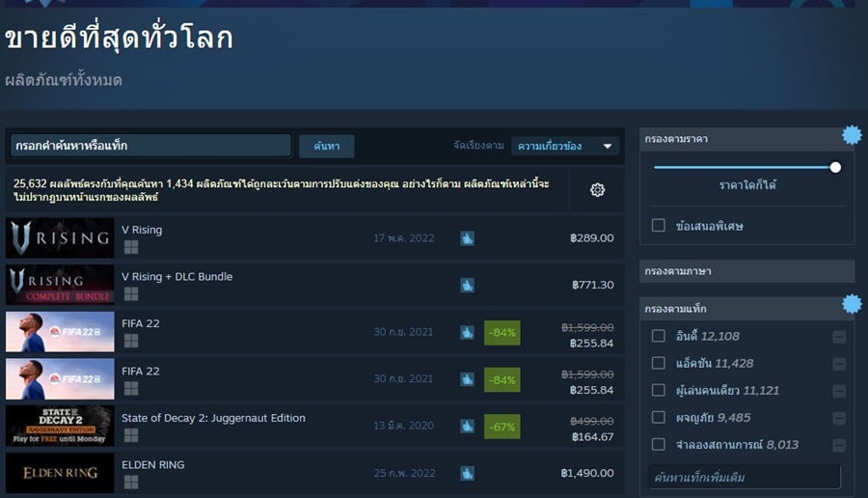Click V Rising Complete Bundle thumbnail
The image size is (868, 498).
(x=60, y=285)
